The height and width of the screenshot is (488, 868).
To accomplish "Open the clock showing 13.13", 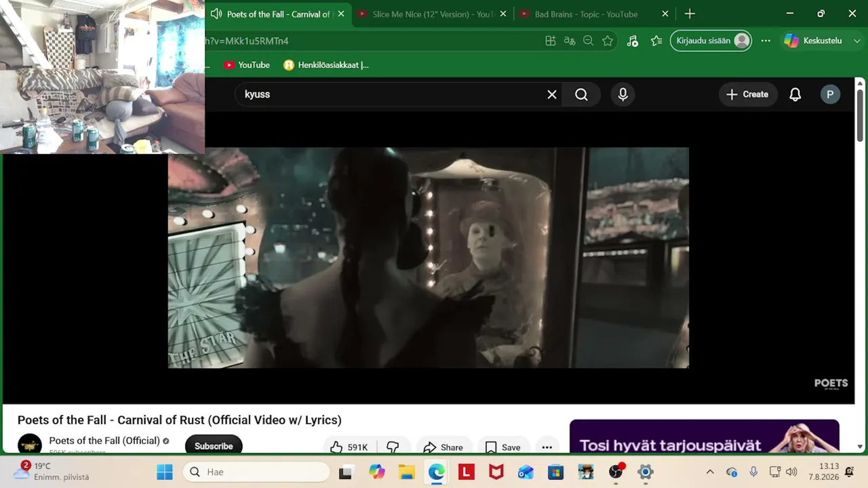I will point(824,472).
